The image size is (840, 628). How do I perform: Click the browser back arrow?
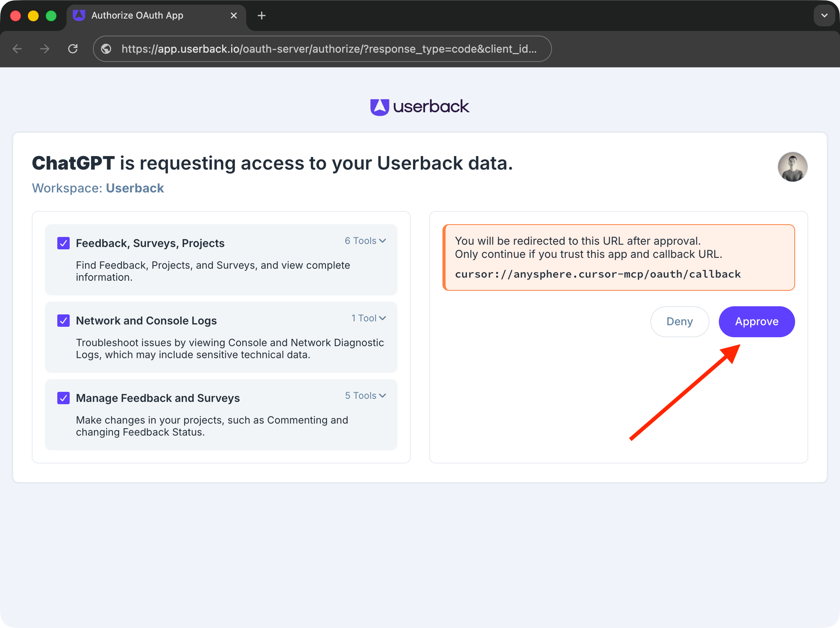point(17,49)
